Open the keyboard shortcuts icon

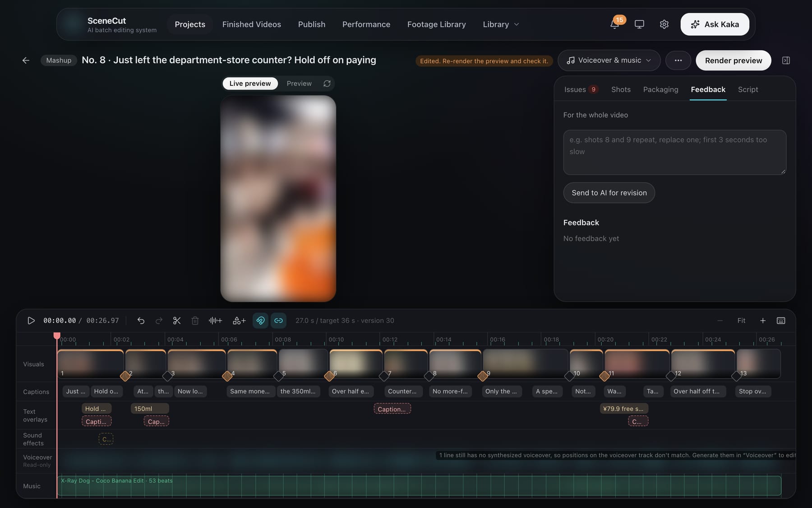(x=781, y=321)
